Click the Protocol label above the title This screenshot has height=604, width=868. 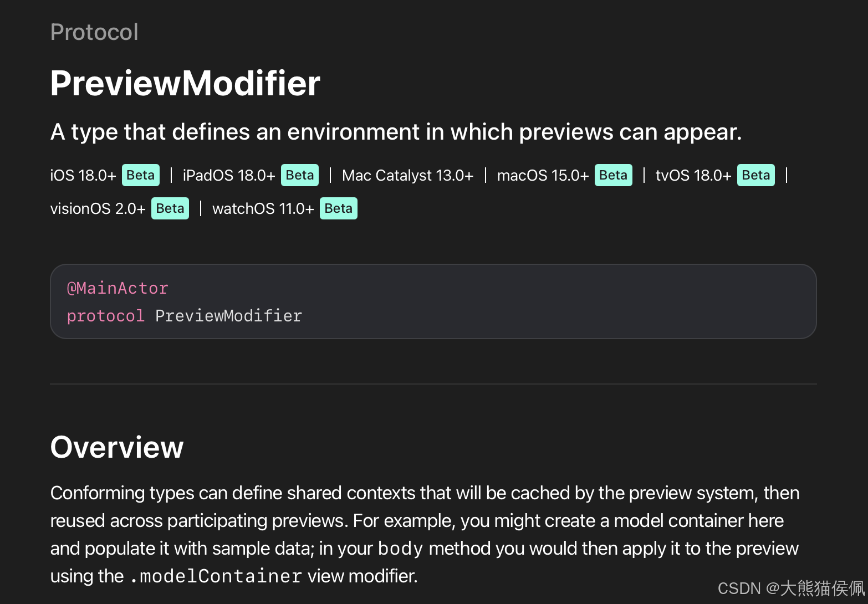94,32
